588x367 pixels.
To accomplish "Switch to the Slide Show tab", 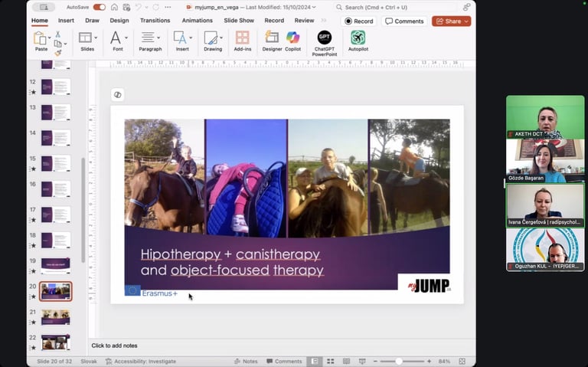I will coord(239,20).
